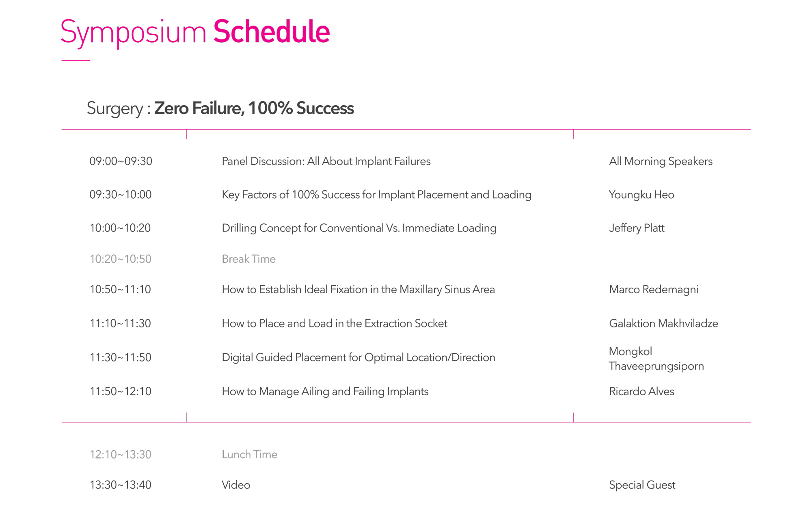Select the Extraction Socket session title
Image resolution: width=812 pixels, height=513 pixels.
pyautogui.click(x=334, y=323)
